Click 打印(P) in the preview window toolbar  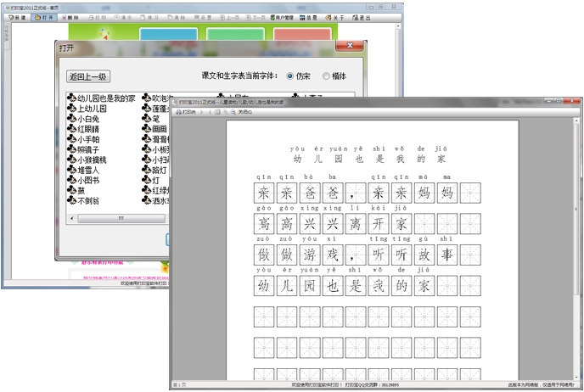[185, 112]
